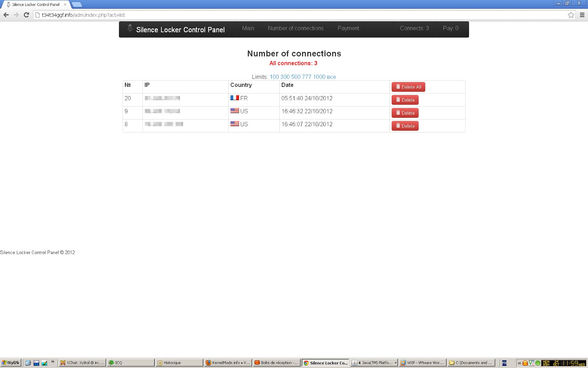Screen dimensions: 588x368
Task: Click the Delete All button
Action: pyautogui.click(x=408, y=87)
